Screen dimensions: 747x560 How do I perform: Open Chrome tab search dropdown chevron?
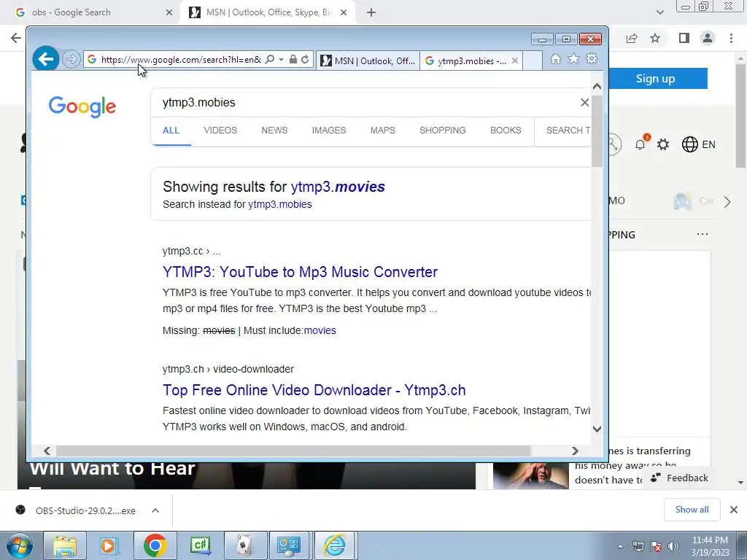point(659,12)
